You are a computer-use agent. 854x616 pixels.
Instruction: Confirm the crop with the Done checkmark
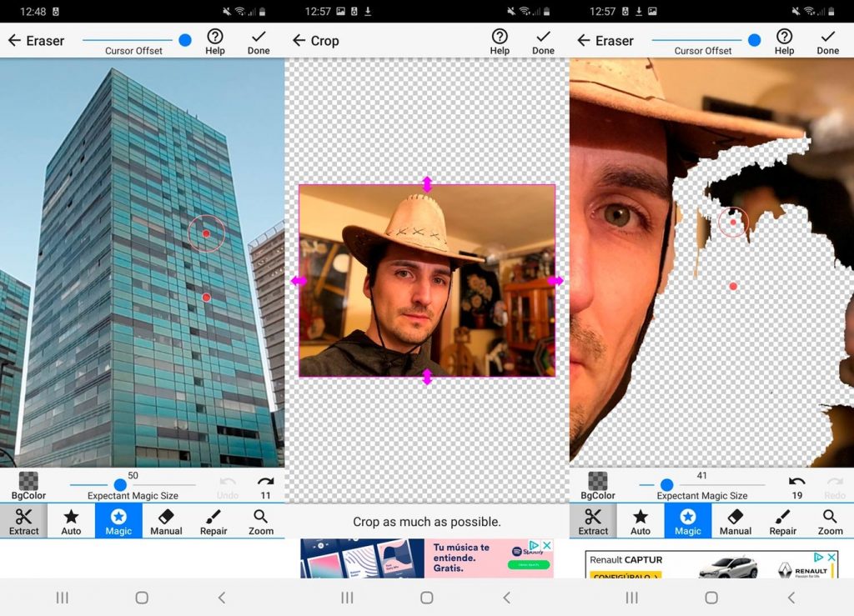(543, 41)
